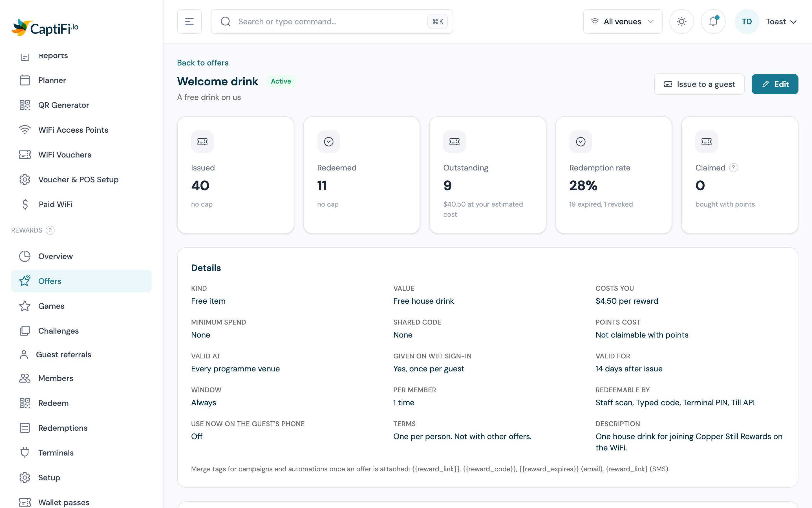Expand the All venues selector
The image size is (812, 508).
tap(623, 21)
